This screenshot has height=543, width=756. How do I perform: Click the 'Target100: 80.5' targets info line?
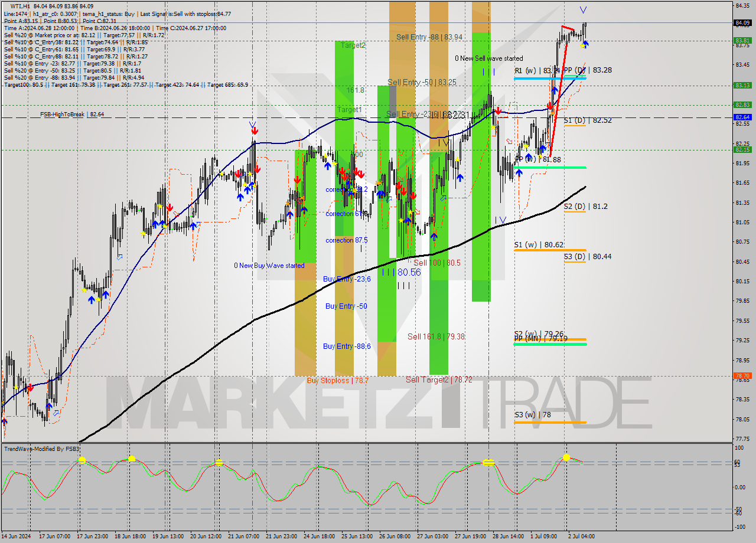coord(126,84)
